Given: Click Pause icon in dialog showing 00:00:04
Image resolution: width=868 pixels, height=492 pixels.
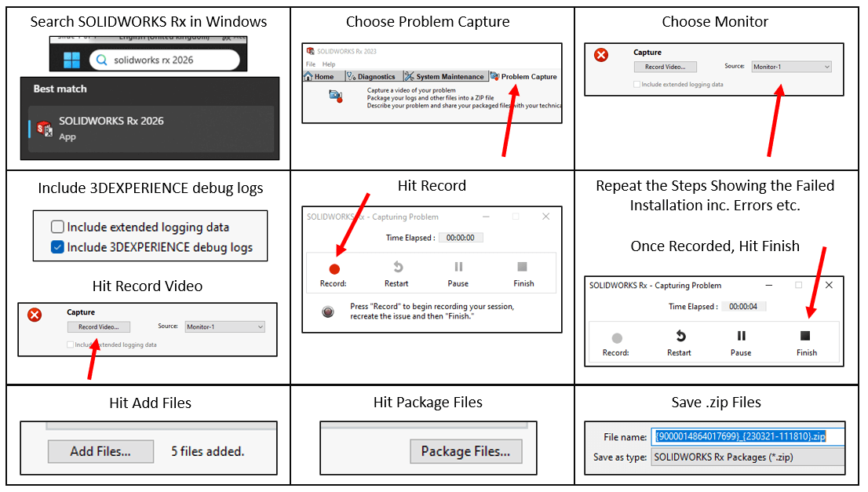Looking at the screenshot, I should tap(741, 337).
